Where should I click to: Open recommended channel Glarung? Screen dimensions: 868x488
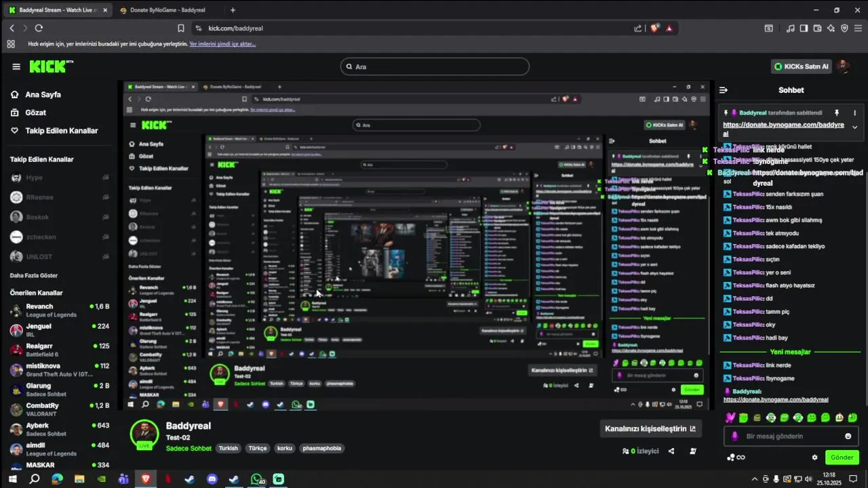60,390
